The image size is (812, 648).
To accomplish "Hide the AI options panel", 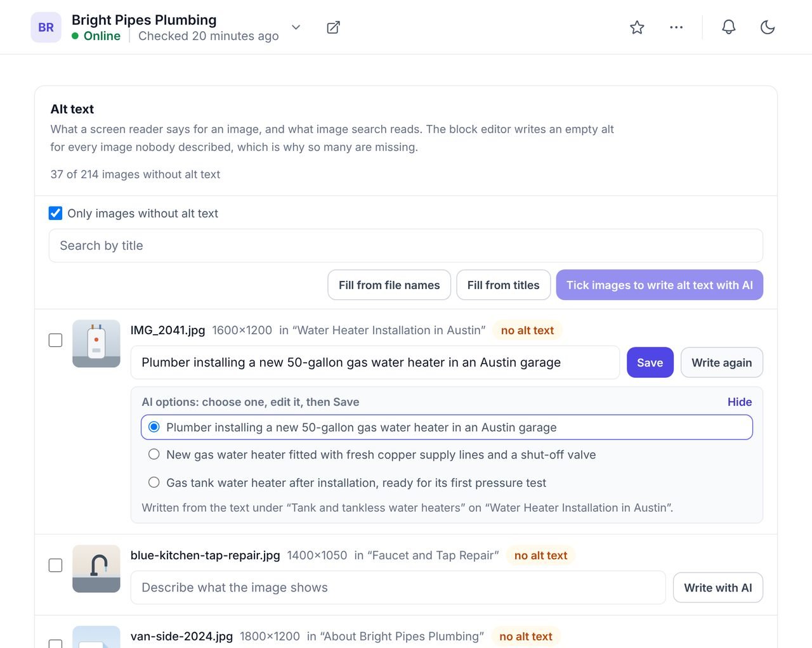I will click(740, 402).
